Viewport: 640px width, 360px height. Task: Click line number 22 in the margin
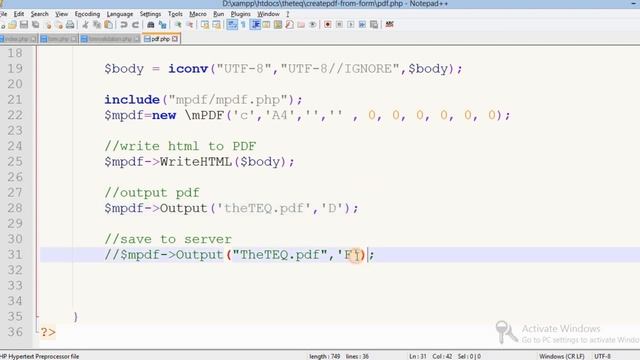point(15,115)
